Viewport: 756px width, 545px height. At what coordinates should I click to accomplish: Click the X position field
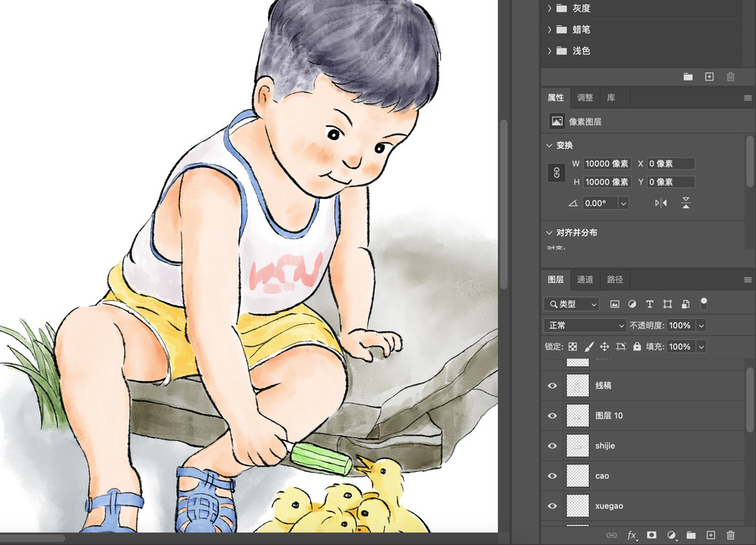(x=670, y=164)
